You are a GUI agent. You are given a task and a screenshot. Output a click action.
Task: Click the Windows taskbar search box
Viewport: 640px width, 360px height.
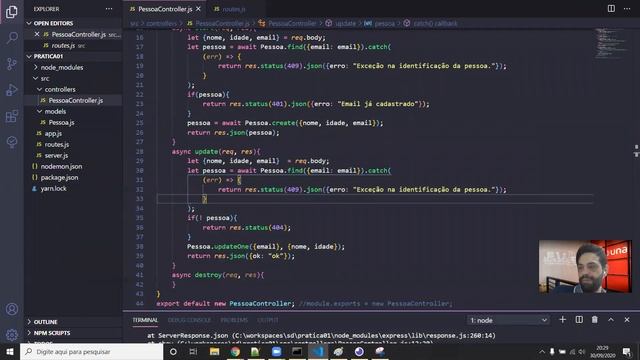[x=91, y=351]
